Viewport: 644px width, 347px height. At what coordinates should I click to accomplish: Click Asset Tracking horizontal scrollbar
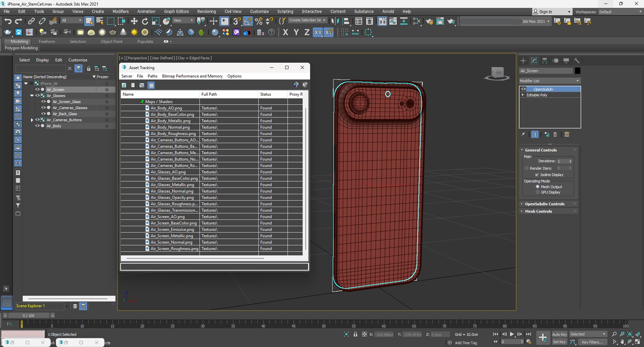(195, 258)
